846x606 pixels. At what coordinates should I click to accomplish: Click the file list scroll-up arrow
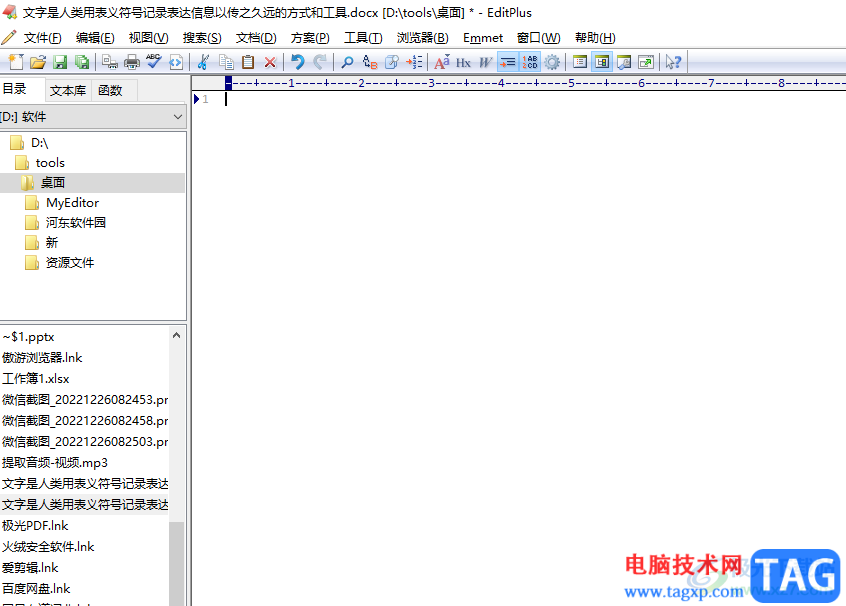coord(176,335)
